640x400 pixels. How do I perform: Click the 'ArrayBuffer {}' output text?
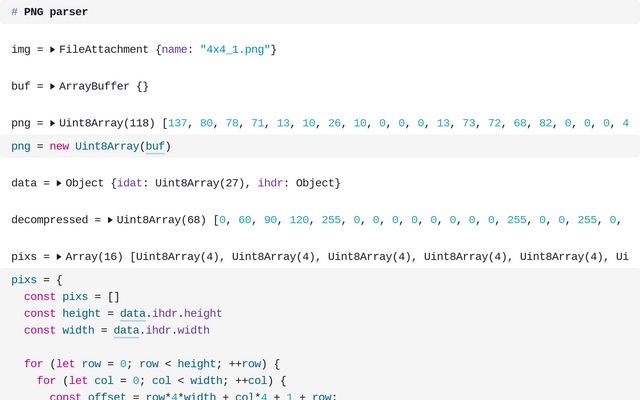pos(104,87)
